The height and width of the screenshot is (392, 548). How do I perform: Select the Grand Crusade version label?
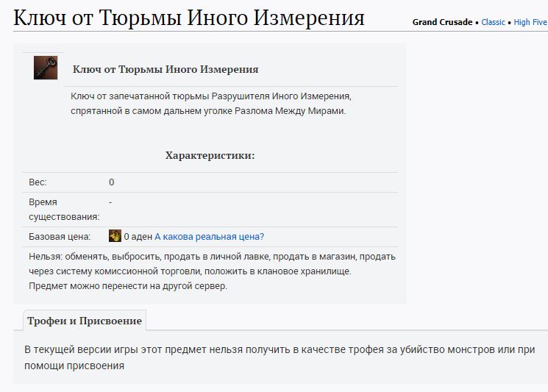tap(442, 22)
